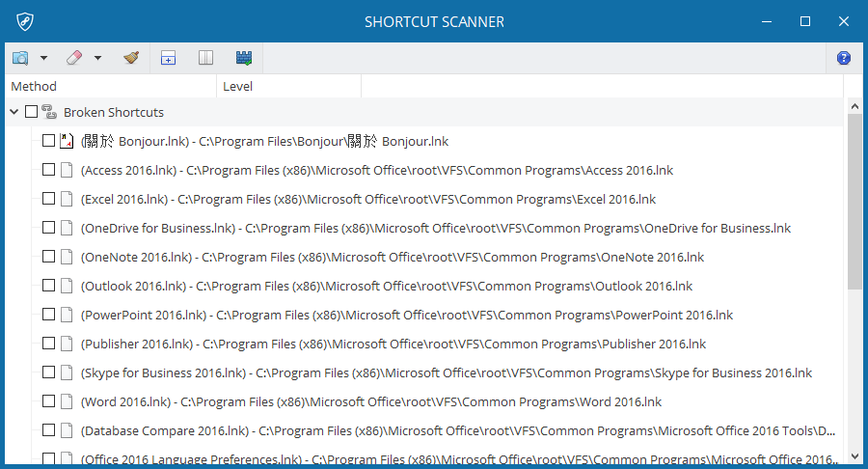The height and width of the screenshot is (469, 868).
Task: Select the Publisher 2016.lnk path row
Action: point(393,344)
